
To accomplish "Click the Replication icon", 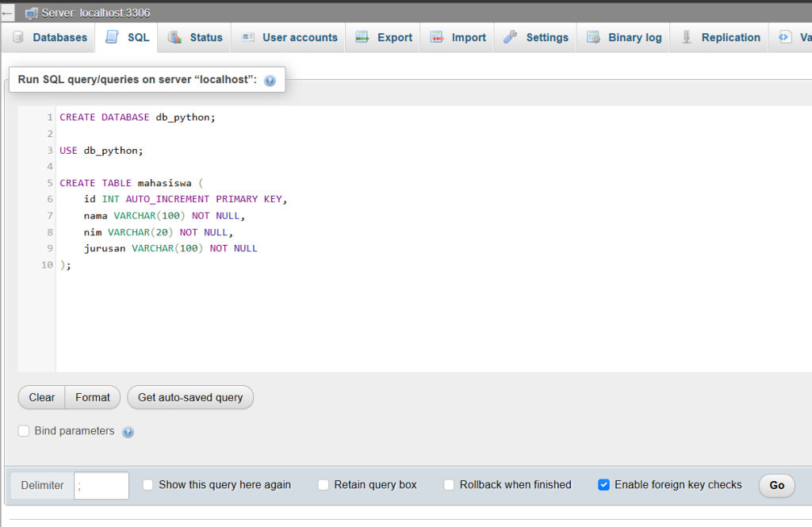I will click(x=686, y=36).
